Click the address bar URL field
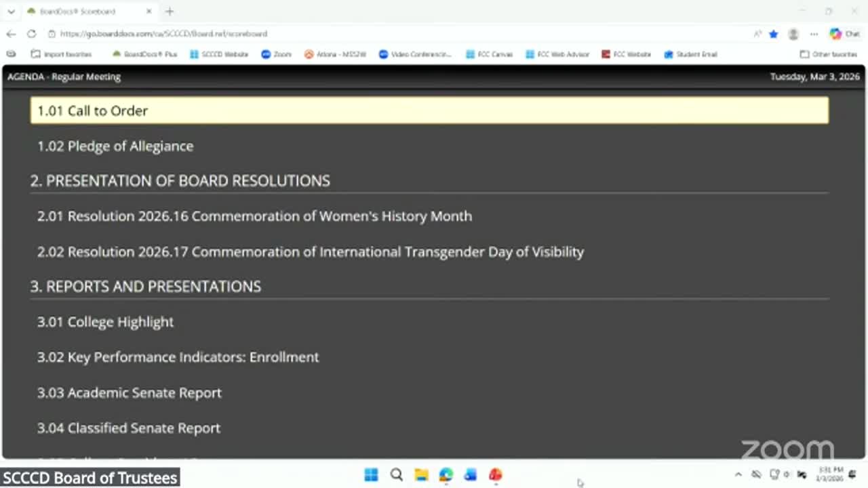 339,33
